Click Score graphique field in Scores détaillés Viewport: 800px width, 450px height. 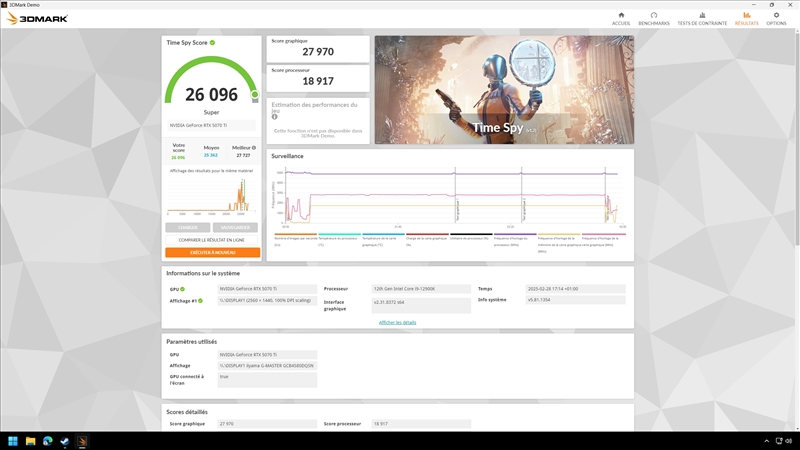coord(267,424)
